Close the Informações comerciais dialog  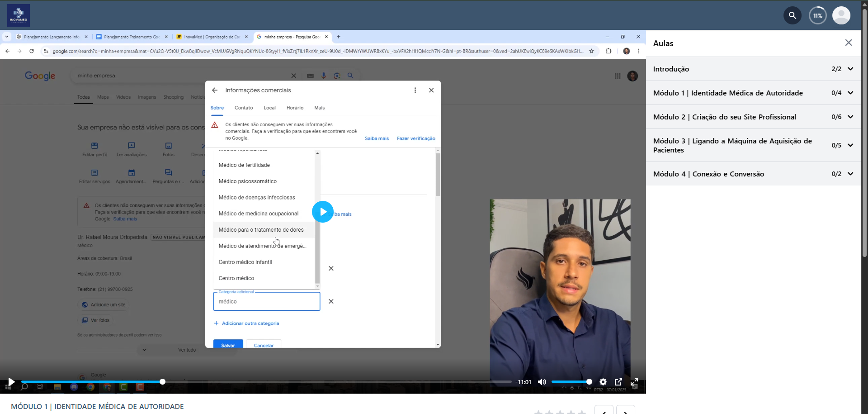(431, 90)
